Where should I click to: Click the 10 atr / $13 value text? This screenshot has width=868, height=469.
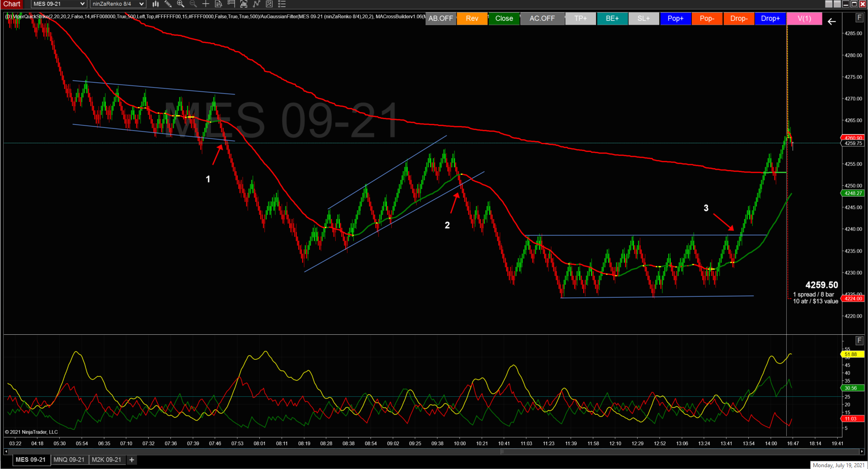(816, 301)
